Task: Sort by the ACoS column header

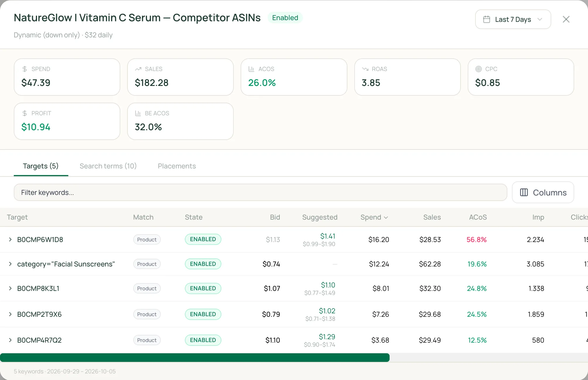Action: [478, 217]
